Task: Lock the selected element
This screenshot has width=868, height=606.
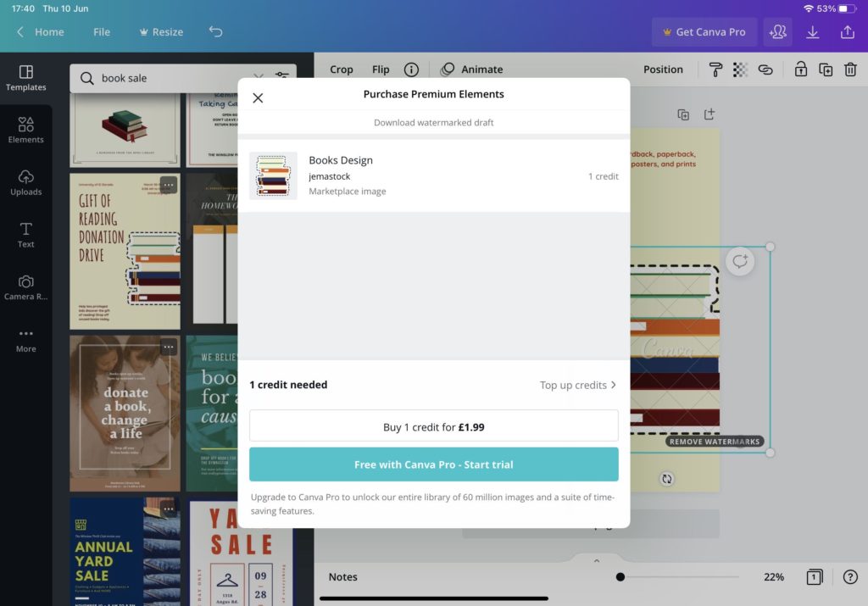Action: 800,69
